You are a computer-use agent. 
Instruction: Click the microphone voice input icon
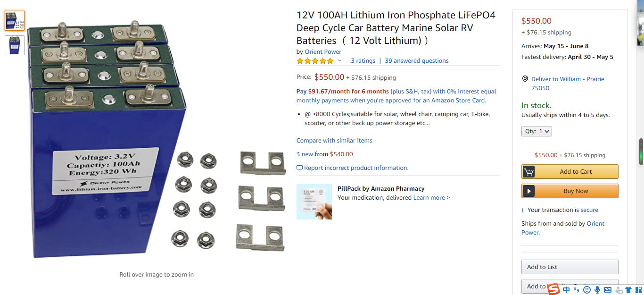(x=597, y=289)
